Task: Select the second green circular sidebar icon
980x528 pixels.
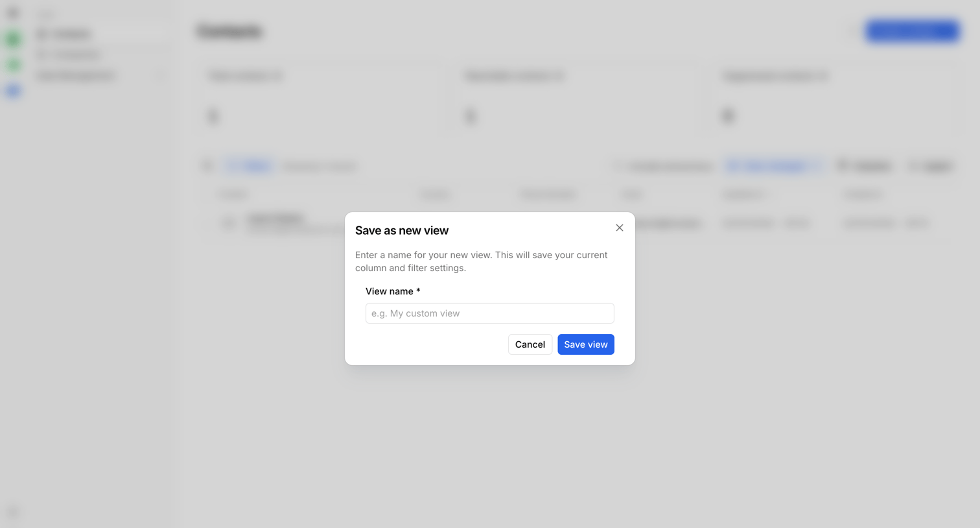Action: [x=14, y=65]
